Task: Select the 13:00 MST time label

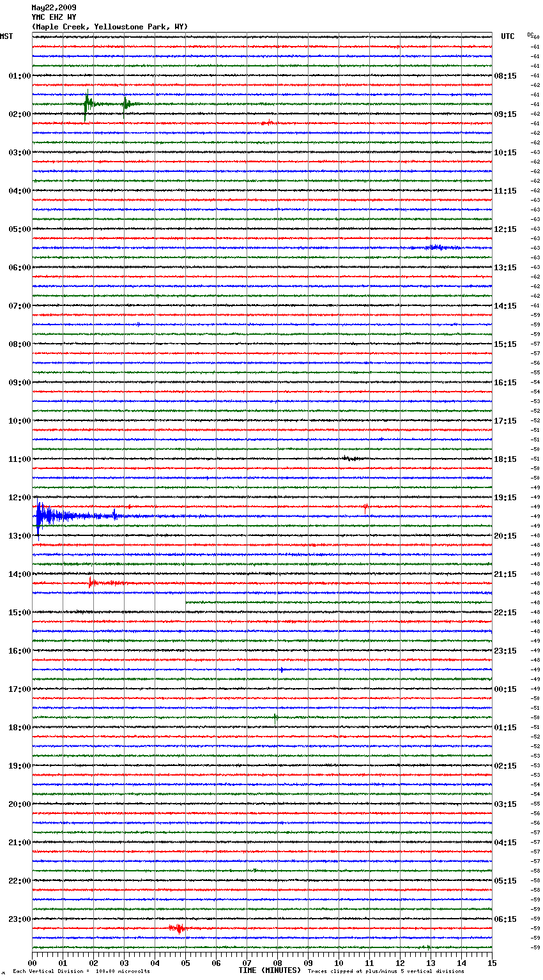Action: (x=19, y=536)
